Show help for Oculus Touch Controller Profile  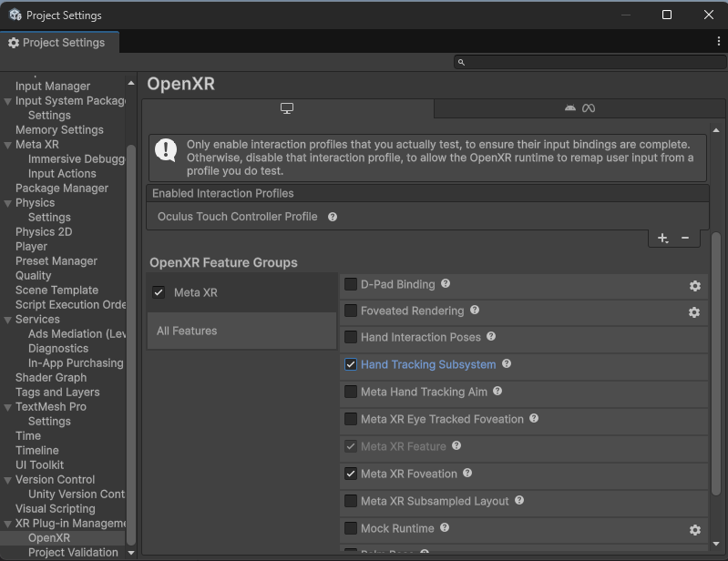point(333,217)
